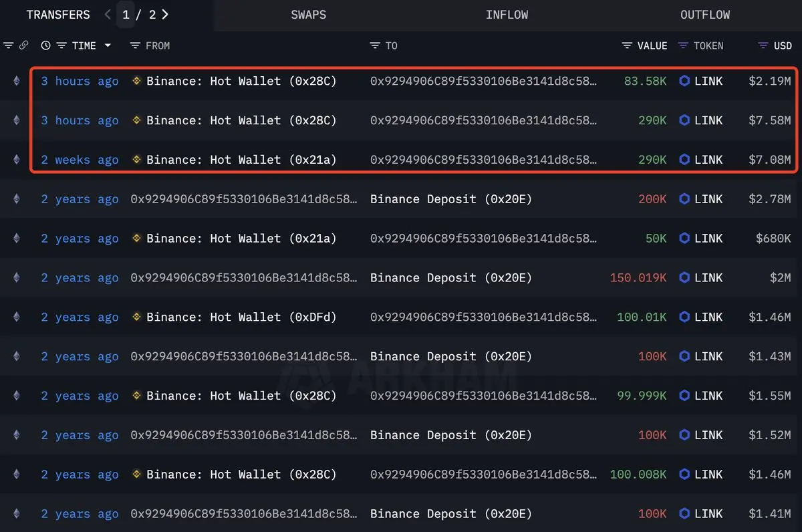Open recipient address 0x9294906C89f5 on $2.19M row
Image resolution: width=802 pixels, height=532 pixels.
tap(483, 81)
